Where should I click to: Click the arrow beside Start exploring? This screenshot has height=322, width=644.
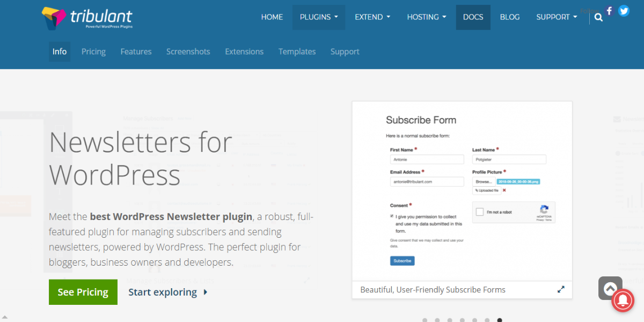click(x=206, y=292)
